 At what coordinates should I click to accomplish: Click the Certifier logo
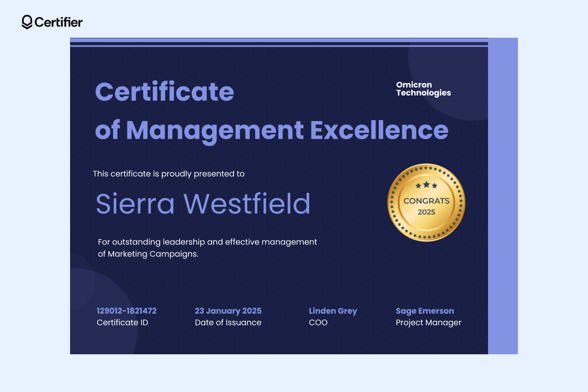pos(52,22)
